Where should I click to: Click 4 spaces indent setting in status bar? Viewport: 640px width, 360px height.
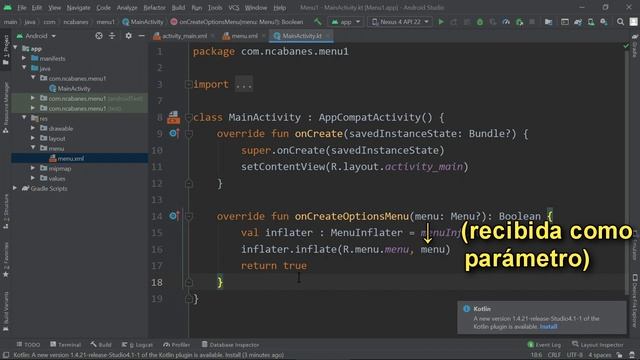pos(600,355)
